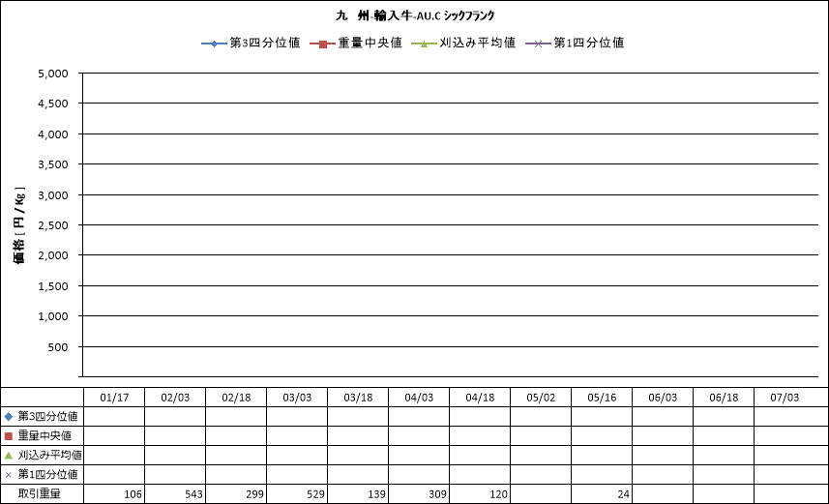Screen dimensions: 829x504
Task: Select the 第3四分位値 legend entry at top
Action: pyautogui.click(x=251, y=43)
